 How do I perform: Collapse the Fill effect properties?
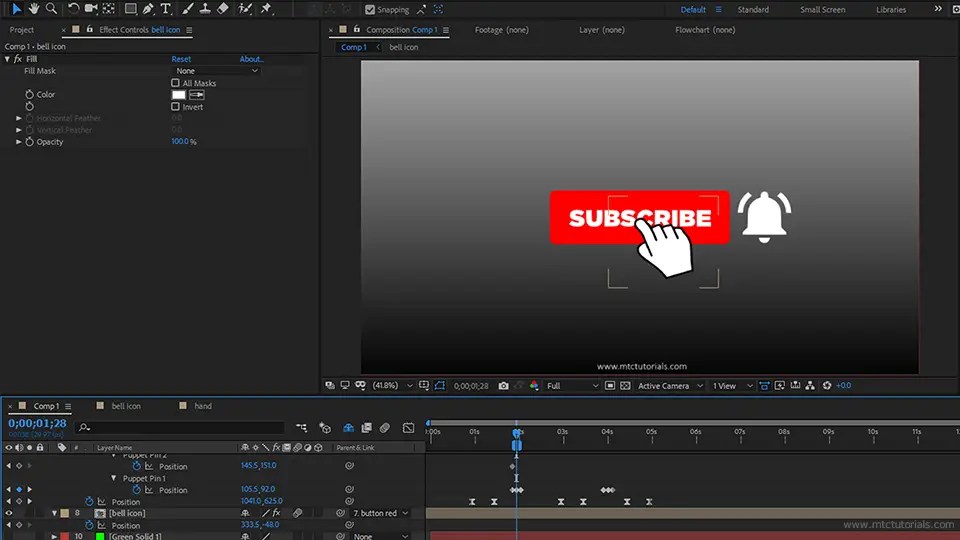[x=7, y=59]
